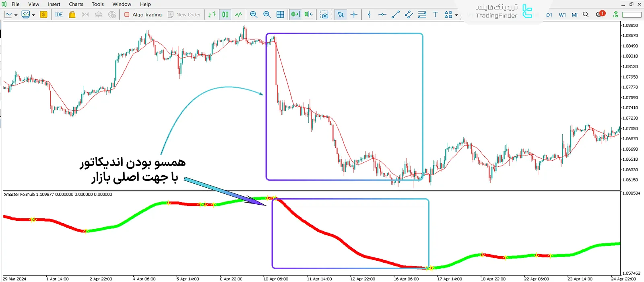Open the tile windows grid icon
Viewport: 644px width, 282px height.
[280, 15]
